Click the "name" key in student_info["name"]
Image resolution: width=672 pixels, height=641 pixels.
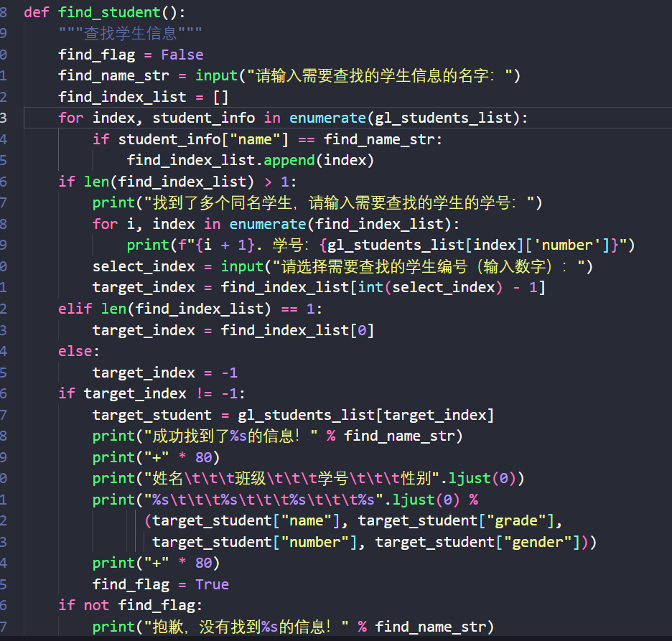click(x=255, y=140)
